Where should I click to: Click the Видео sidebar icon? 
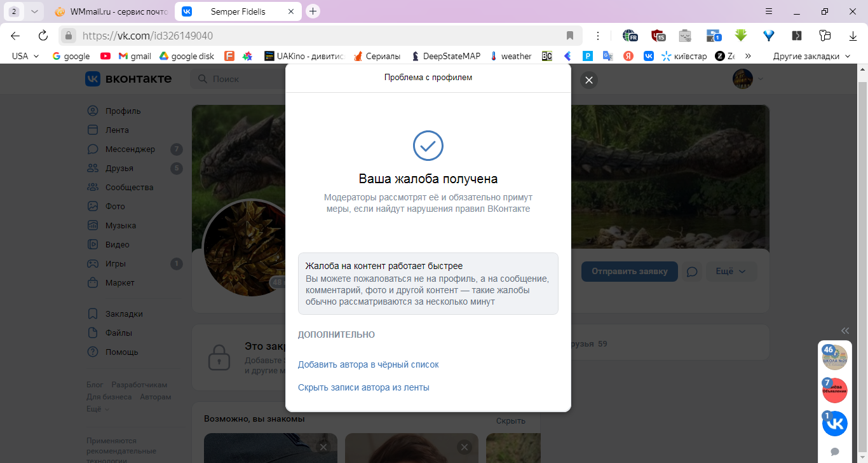click(x=93, y=244)
